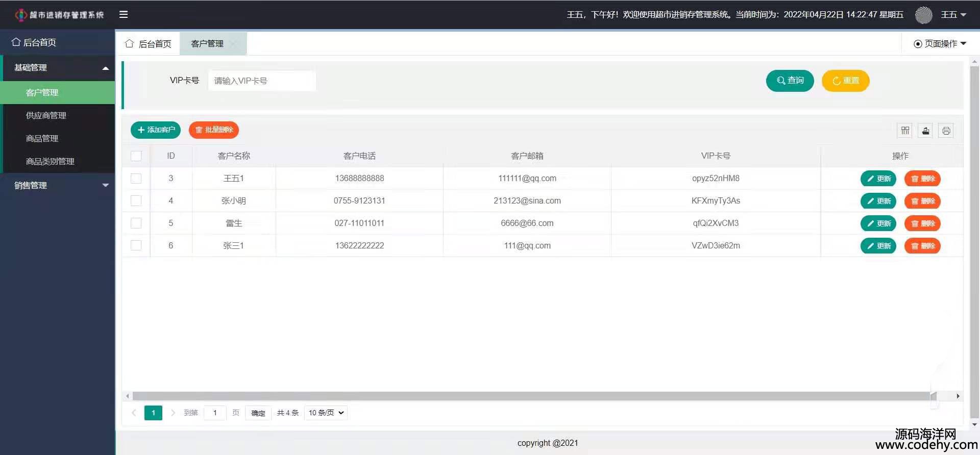
Task: Click the column filter grid icon
Action: pos(905,131)
